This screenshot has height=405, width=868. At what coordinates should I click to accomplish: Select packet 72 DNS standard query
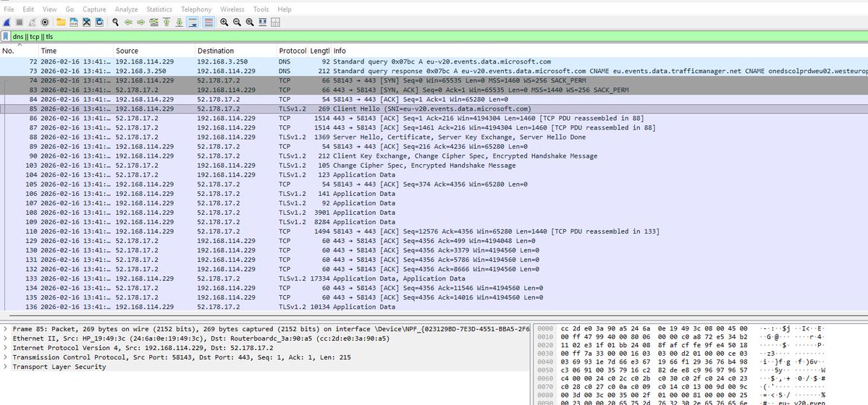click(x=434, y=61)
